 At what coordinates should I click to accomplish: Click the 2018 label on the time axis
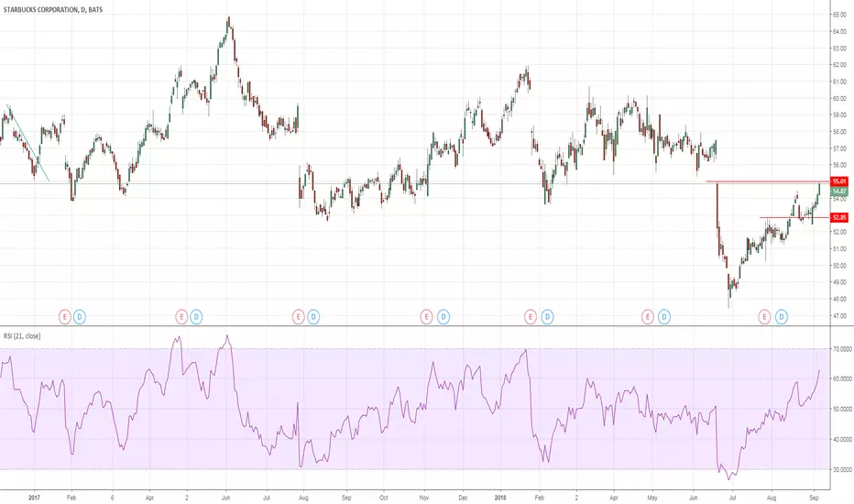click(500, 498)
